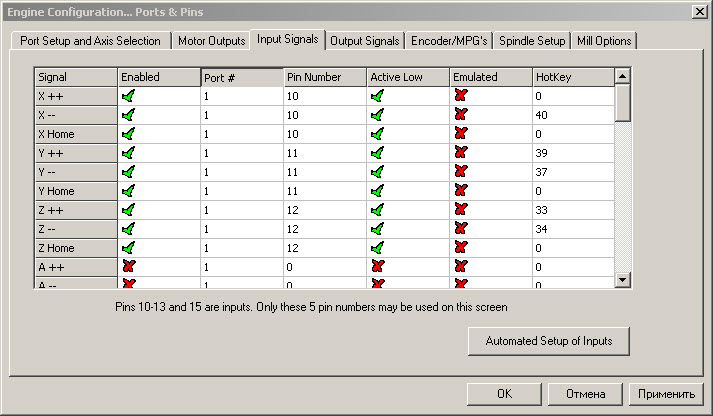Toggle Enabled checkmark for Y Home signal
Image resolution: width=713 pixels, height=416 pixels.
point(129,191)
